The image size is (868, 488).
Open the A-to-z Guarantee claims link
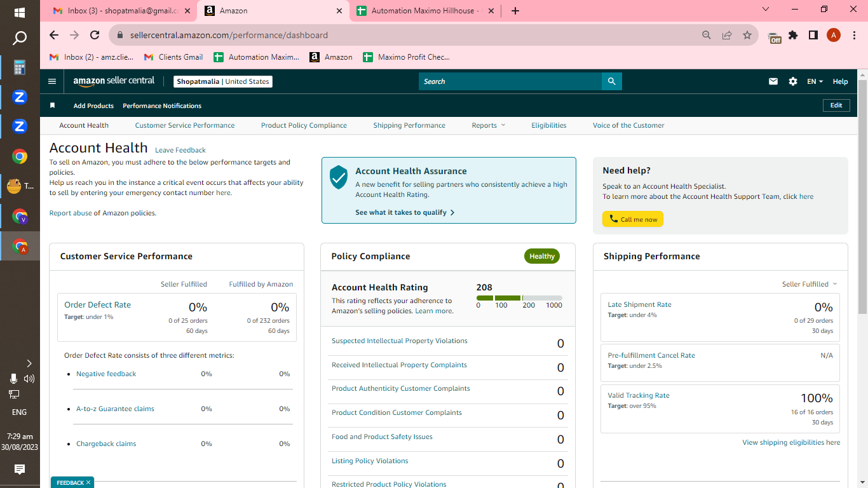(115, 409)
